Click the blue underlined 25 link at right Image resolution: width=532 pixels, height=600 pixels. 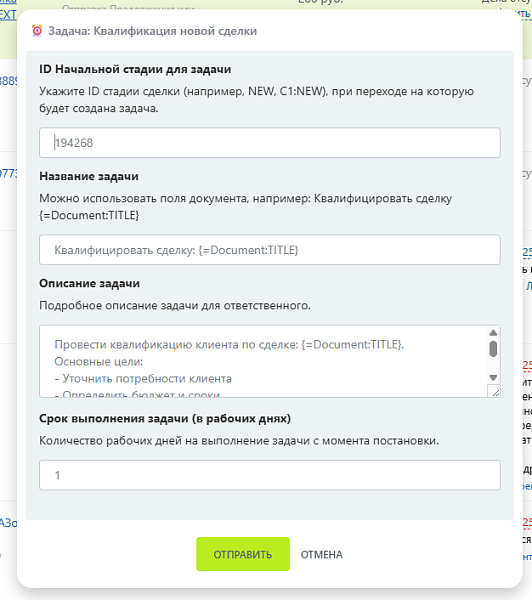tap(527, 252)
